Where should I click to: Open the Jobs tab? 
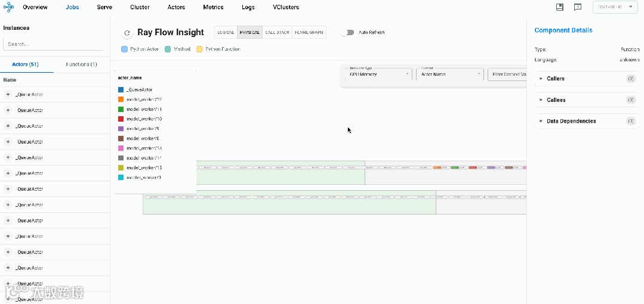pos(72,7)
